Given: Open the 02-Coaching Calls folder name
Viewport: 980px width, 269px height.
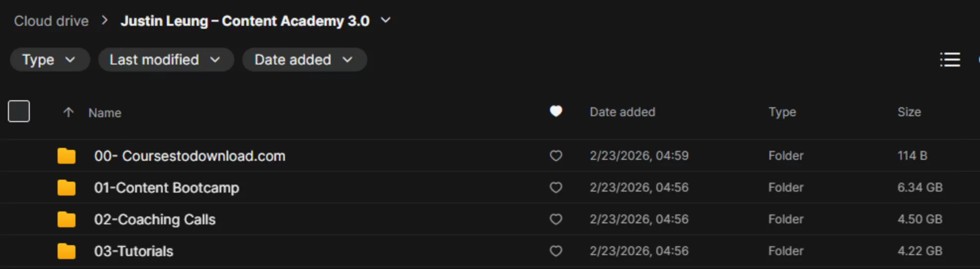Looking at the screenshot, I should [x=155, y=219].
